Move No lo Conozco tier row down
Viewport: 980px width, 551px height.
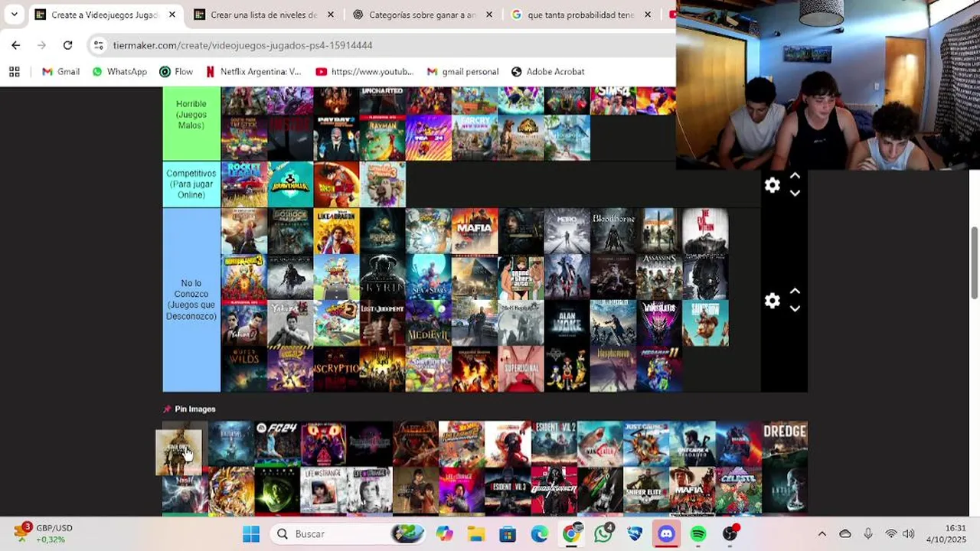coord(795,309)
